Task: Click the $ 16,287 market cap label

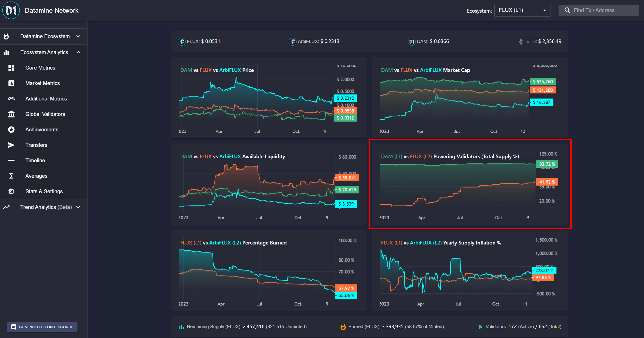Action: coord(542,102)
